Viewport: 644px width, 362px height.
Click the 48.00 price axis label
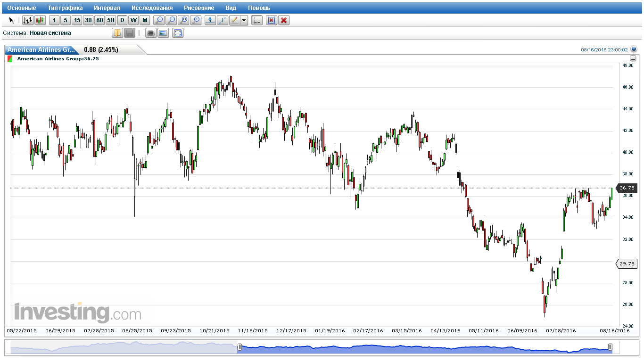627,66
